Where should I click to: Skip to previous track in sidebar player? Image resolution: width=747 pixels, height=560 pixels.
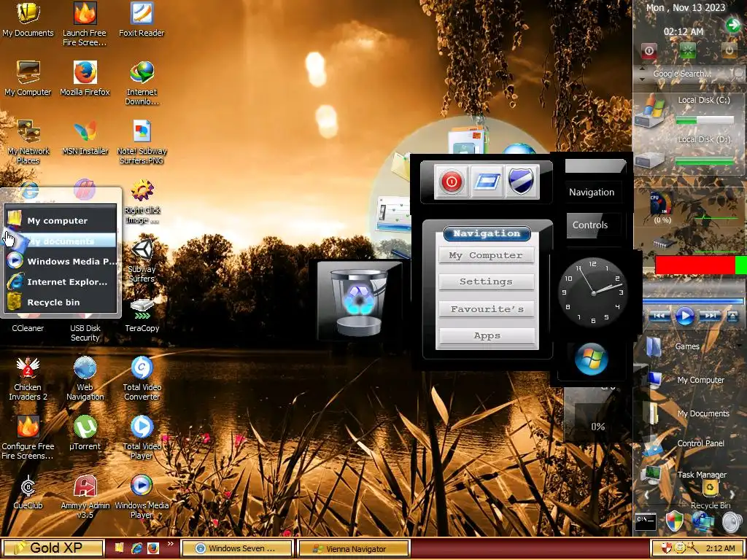pos(659,316)
